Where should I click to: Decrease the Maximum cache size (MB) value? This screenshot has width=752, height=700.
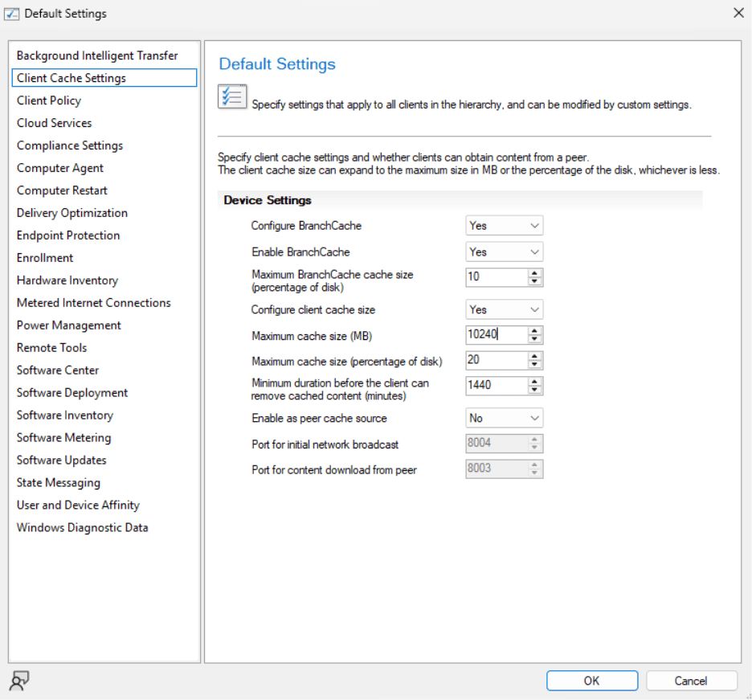click(x=535, y=338)
